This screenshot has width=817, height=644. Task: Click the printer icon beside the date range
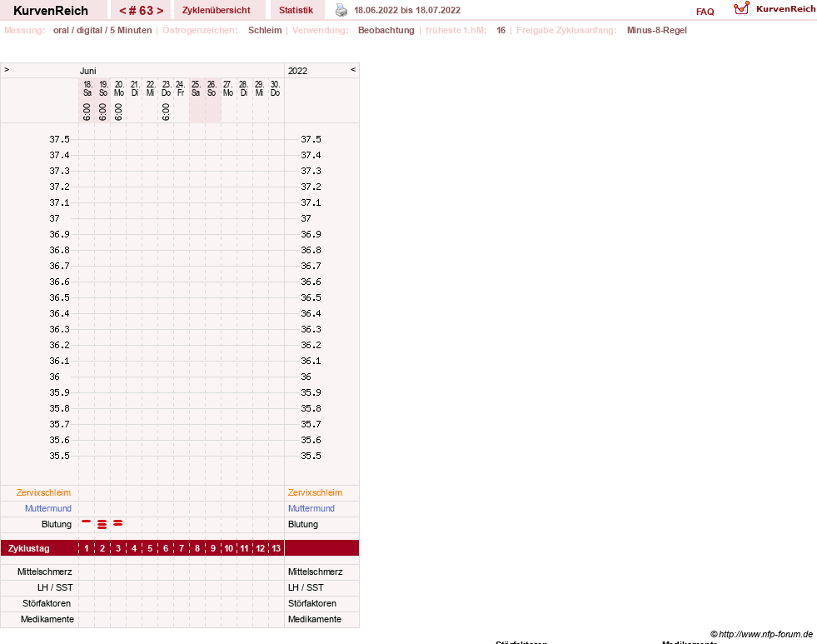coord(341,10)
